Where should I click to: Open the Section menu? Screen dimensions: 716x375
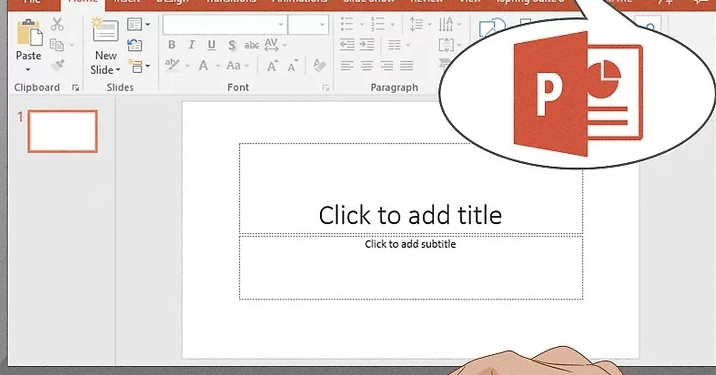click(138, 66)
